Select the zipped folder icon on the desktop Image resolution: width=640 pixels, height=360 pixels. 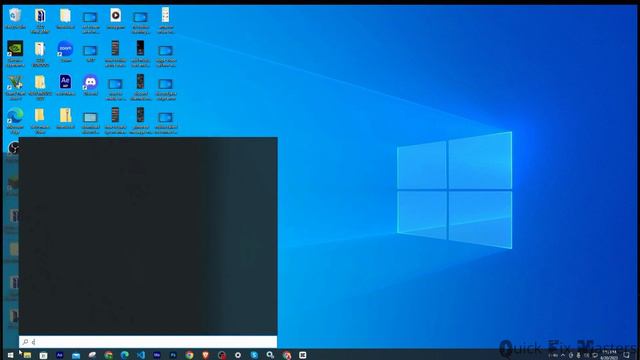65,118
